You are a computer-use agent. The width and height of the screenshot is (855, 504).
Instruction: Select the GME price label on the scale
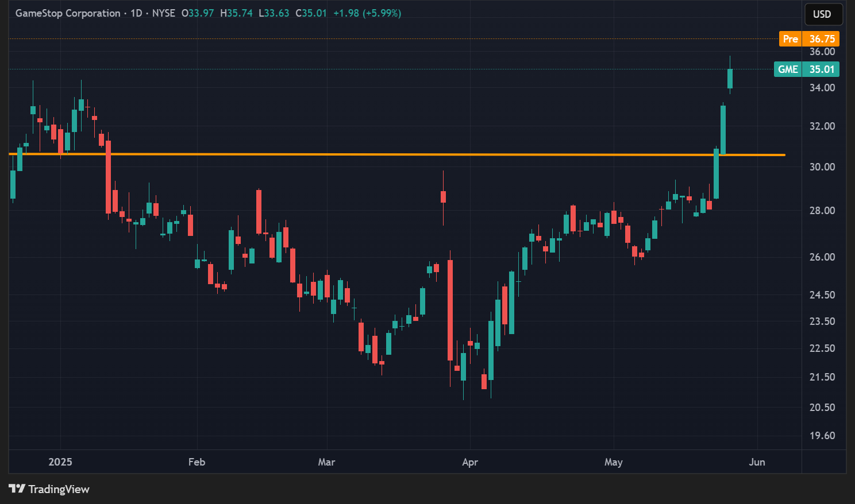pos(807,69)
